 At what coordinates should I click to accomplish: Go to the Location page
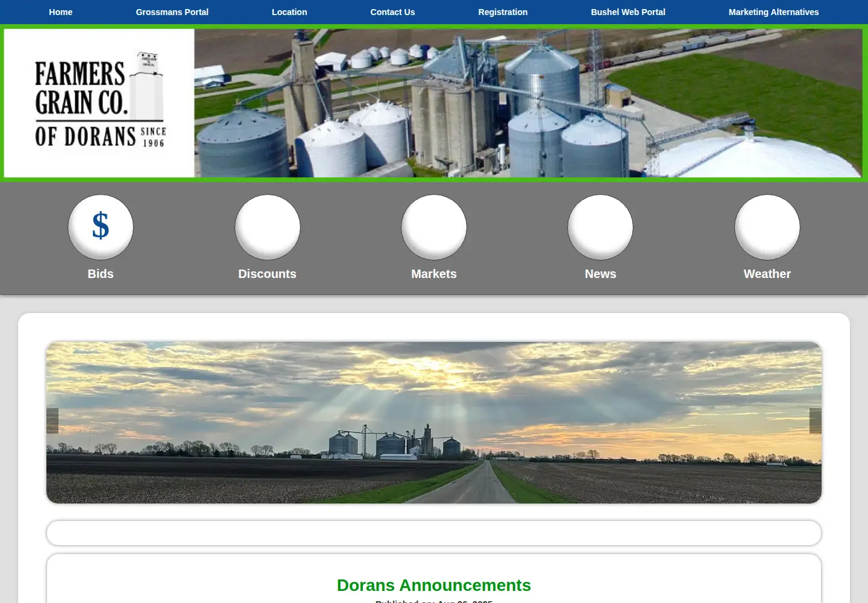click(289, 12)
